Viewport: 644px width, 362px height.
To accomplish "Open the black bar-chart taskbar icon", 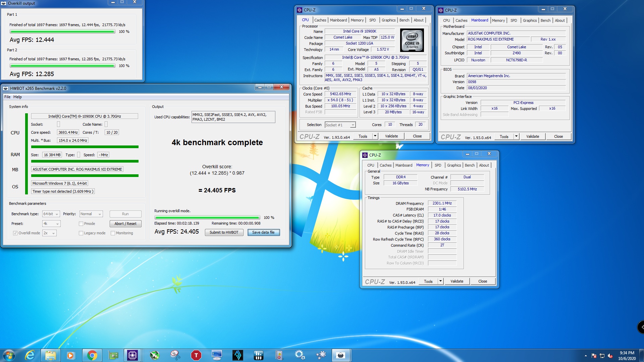I will point(258,355).
